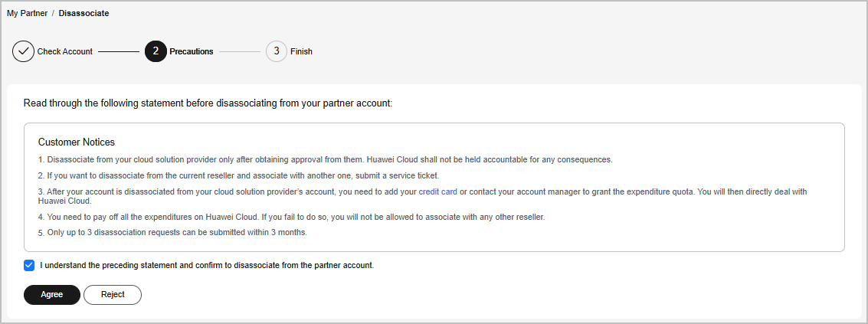Click the Disassociate breadcrumb item
This screenshot has height=324, width=868.
click(x=84, y=13)
